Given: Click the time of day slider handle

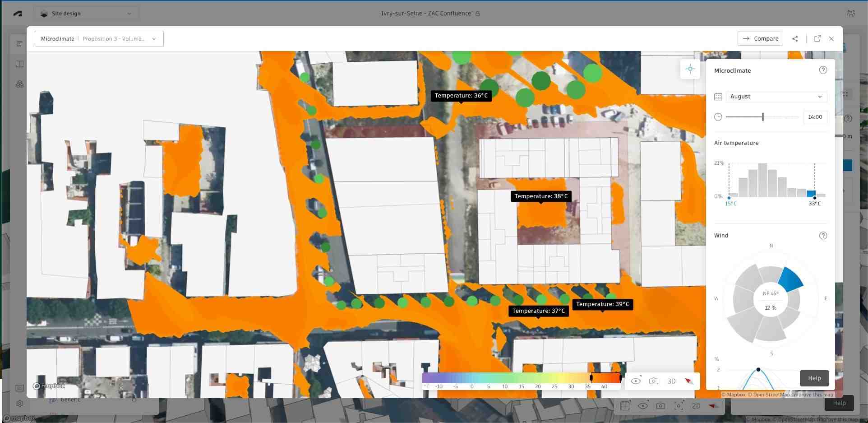Looking at the screenshot, I should point(762,117).
